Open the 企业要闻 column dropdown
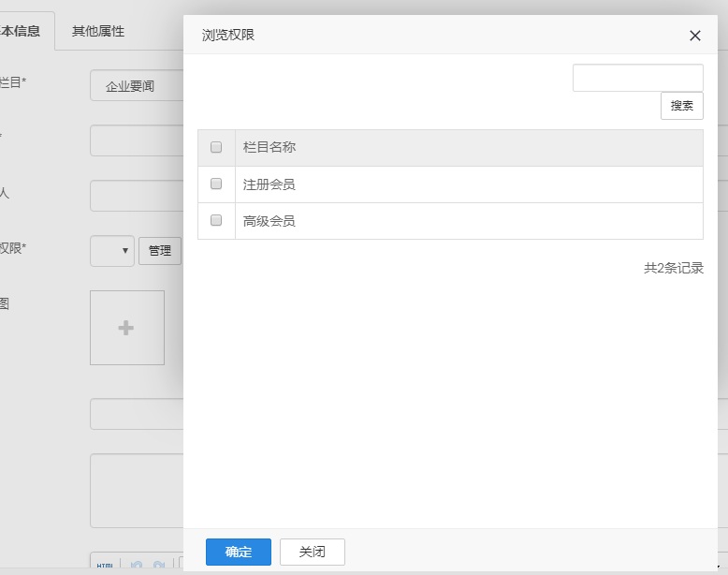 point(137,85)
